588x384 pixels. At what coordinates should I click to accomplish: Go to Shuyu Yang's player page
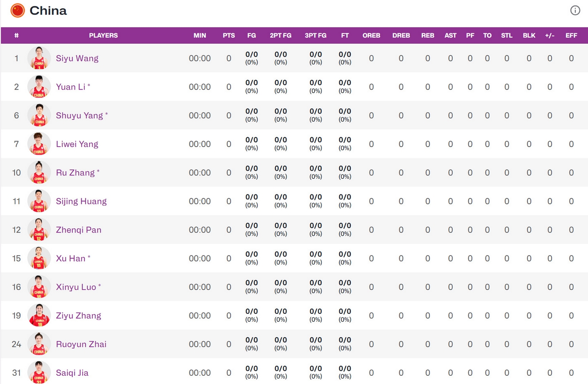pos(80,115)
